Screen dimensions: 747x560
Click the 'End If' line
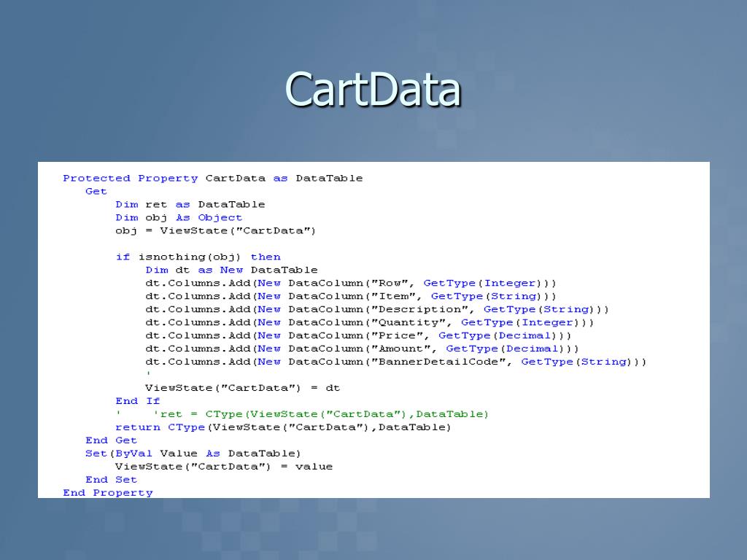138,401
